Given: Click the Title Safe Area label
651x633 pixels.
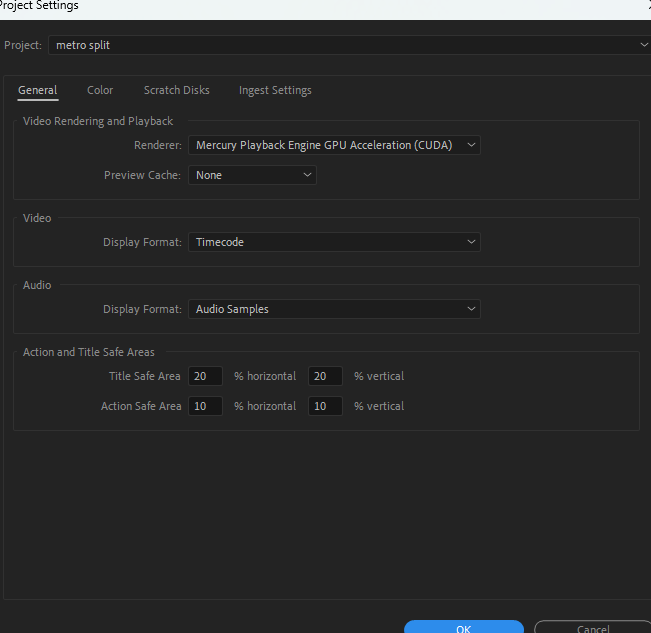Looking at the screenshot, I should click(144, 376).
